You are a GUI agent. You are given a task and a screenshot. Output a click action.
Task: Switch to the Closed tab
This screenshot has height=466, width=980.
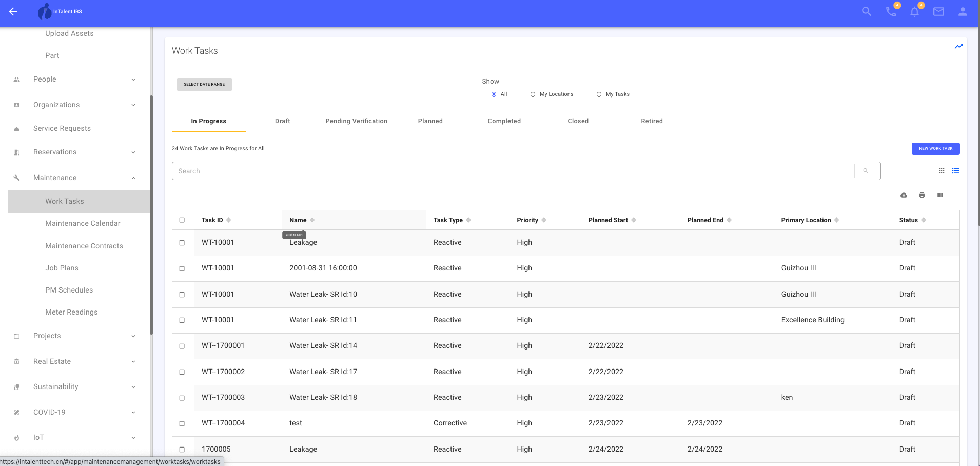(578, 121)
